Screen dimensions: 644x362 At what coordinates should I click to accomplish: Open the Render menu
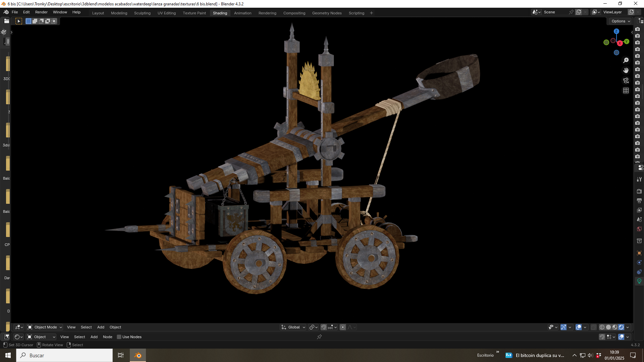tap(41, 12)
